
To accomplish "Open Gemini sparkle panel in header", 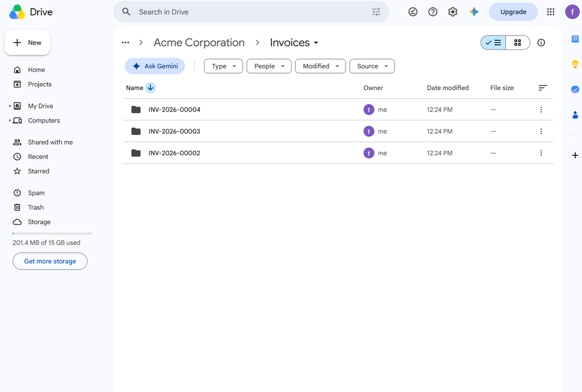I will pos(474,12).
